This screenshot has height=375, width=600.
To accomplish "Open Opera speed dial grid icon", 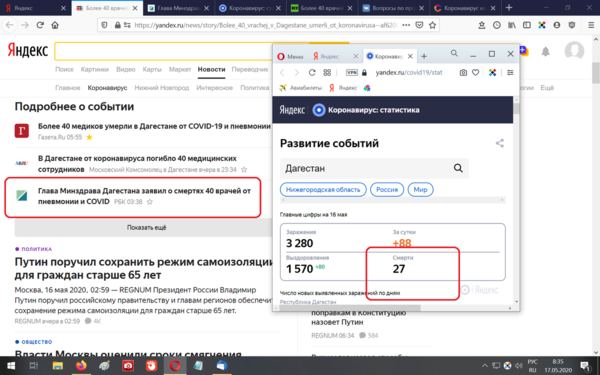I will [327, 72].
